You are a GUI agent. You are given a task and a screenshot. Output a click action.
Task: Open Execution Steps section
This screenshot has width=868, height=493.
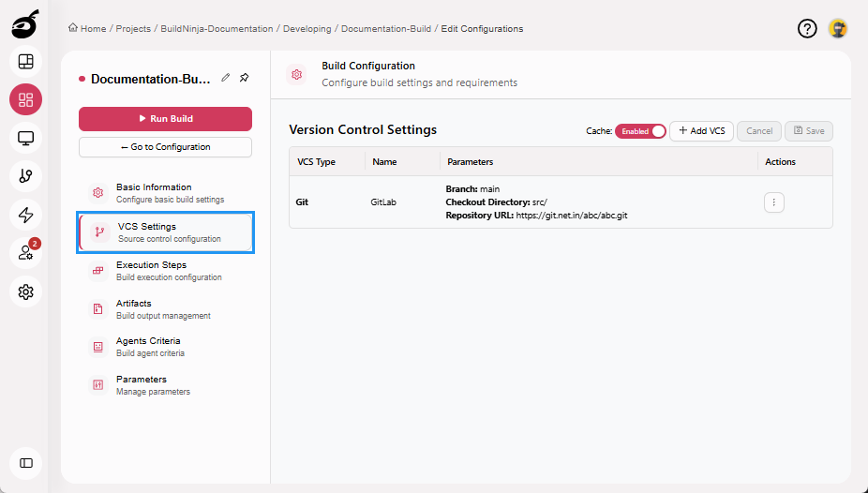(166, 271)
